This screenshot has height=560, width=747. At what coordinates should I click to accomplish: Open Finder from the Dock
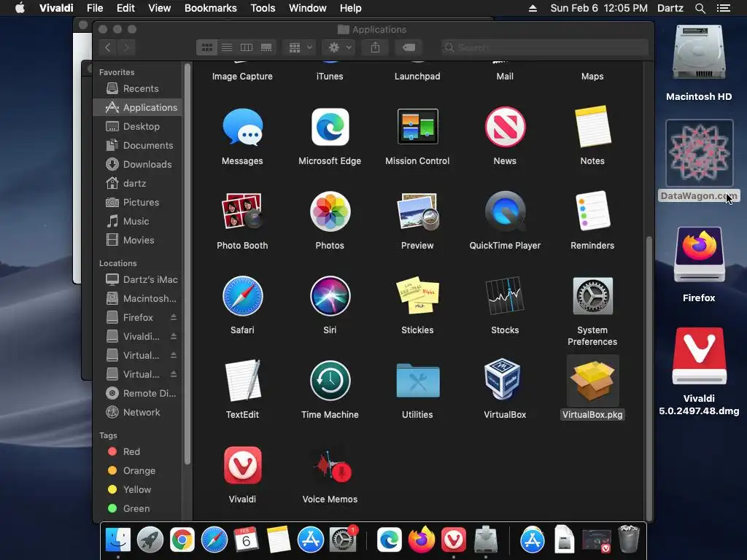point(117,540)
